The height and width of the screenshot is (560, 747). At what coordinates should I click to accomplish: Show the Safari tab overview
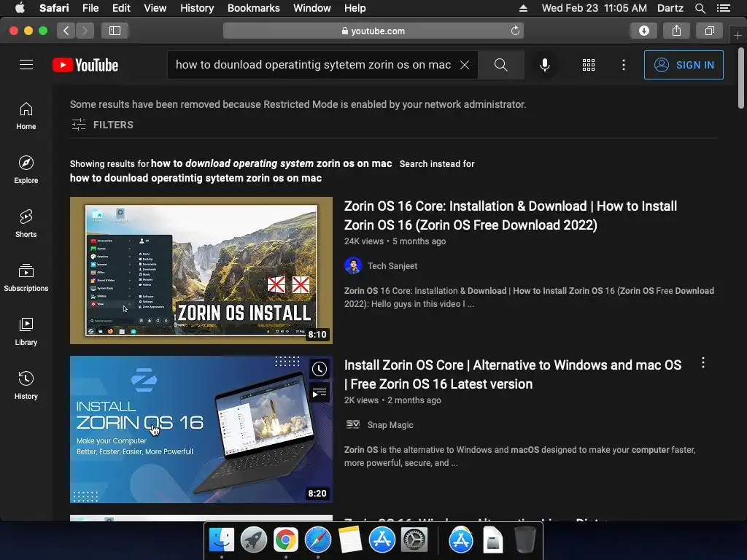point(709,31)
